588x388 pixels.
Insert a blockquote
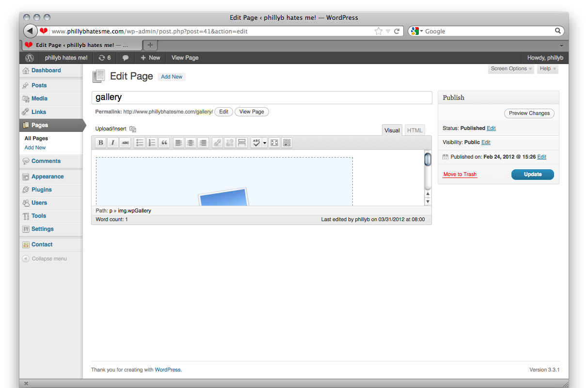pos(164,142)
